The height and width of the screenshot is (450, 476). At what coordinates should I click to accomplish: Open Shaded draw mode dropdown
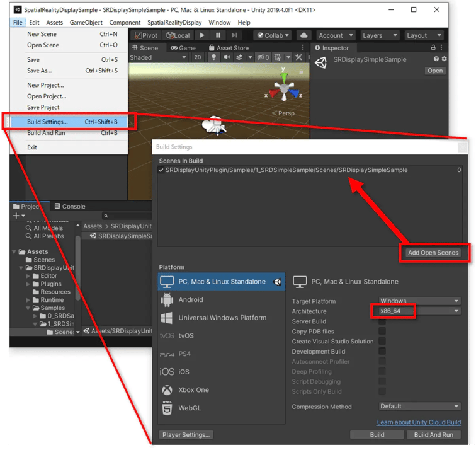coord(158,57)
